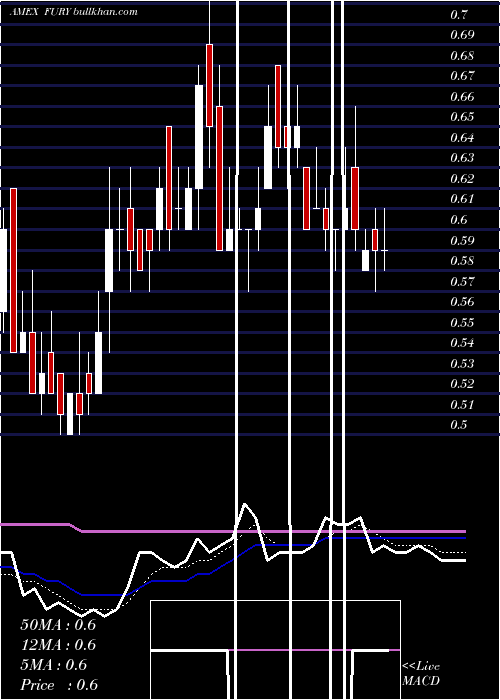500x700 pixels.
Task: Select the 0.5 price axis label
Action: [x=459, y=425]
